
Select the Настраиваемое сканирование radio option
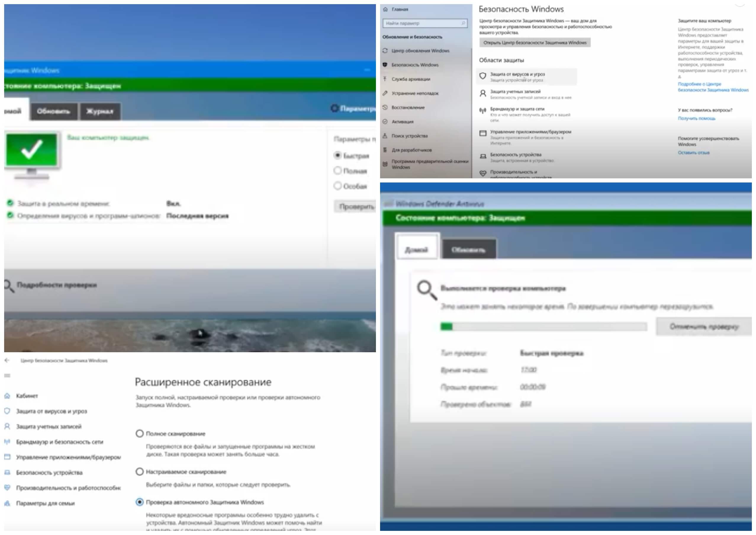coord(140,472)
